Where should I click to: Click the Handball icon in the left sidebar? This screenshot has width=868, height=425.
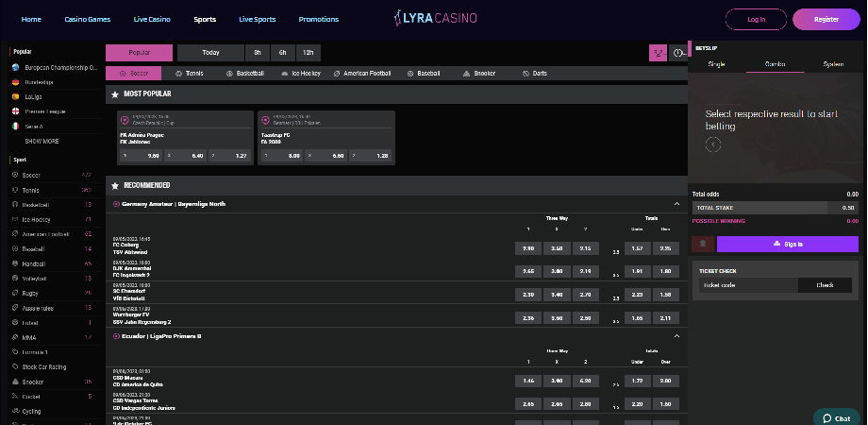(15, 263)
